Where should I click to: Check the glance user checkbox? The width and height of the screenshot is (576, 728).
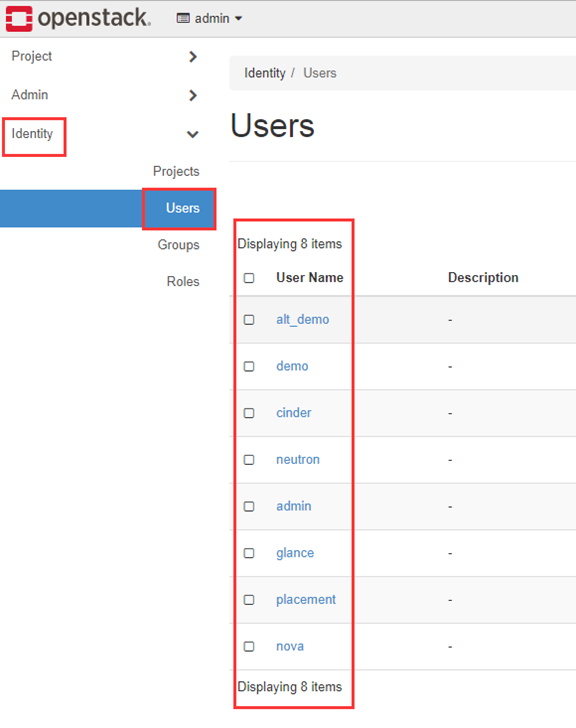[249, 553]
